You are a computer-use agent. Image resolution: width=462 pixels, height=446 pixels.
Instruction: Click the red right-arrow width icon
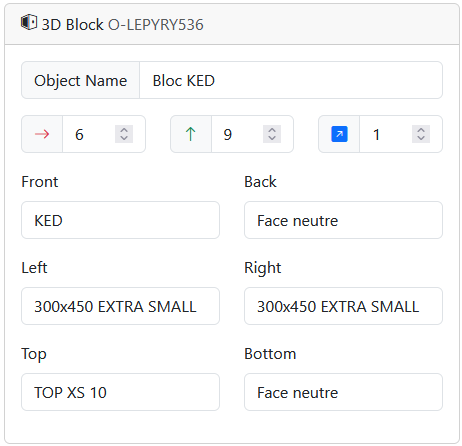[42, 134]
